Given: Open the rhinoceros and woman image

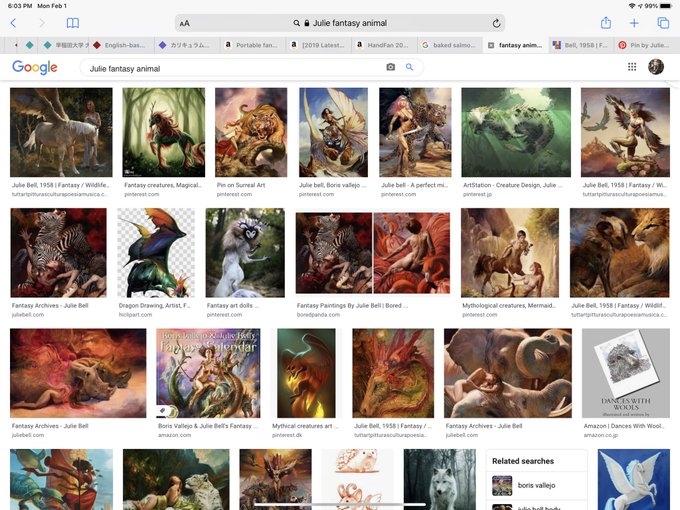Looking at the screenshot, I should (x=78, y=373).
